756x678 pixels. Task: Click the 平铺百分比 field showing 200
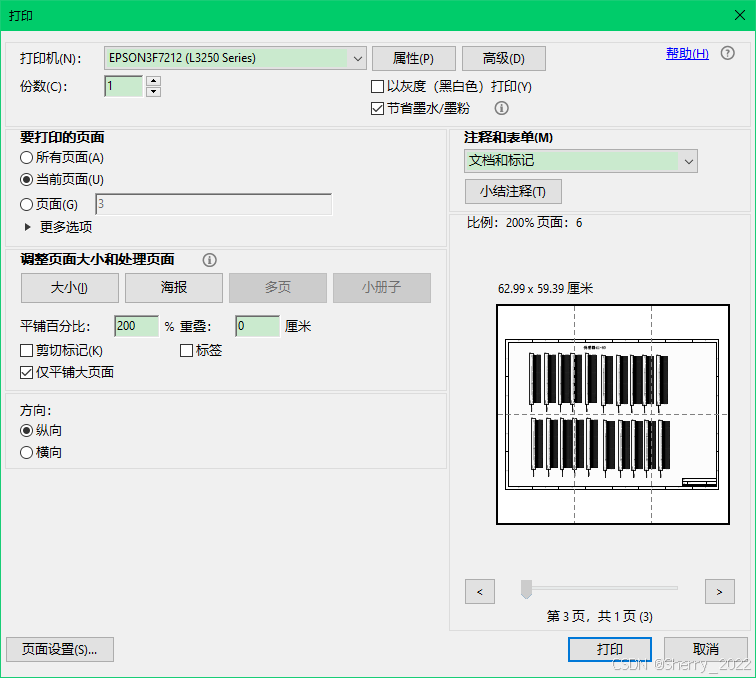pyautogui.click(x=136, y=326)
